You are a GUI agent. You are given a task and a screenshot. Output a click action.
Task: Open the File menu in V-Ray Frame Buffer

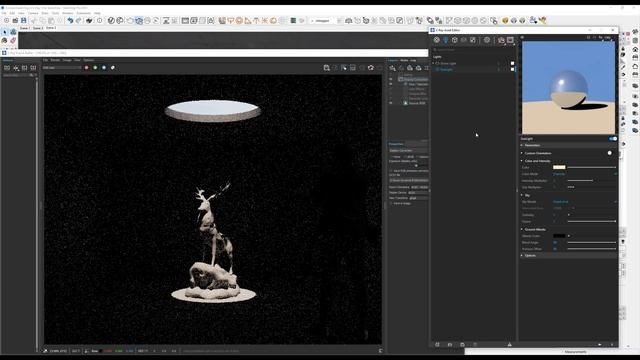click(45, 60)
